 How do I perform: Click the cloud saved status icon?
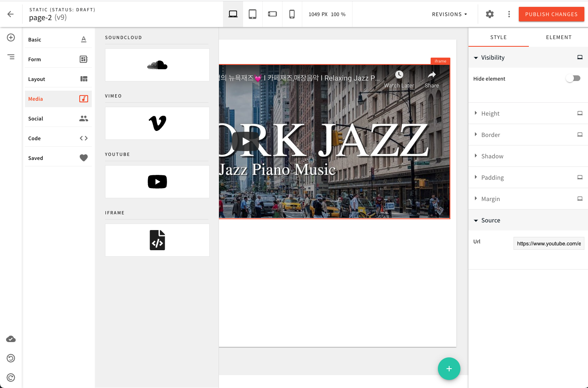coord(11,339)
